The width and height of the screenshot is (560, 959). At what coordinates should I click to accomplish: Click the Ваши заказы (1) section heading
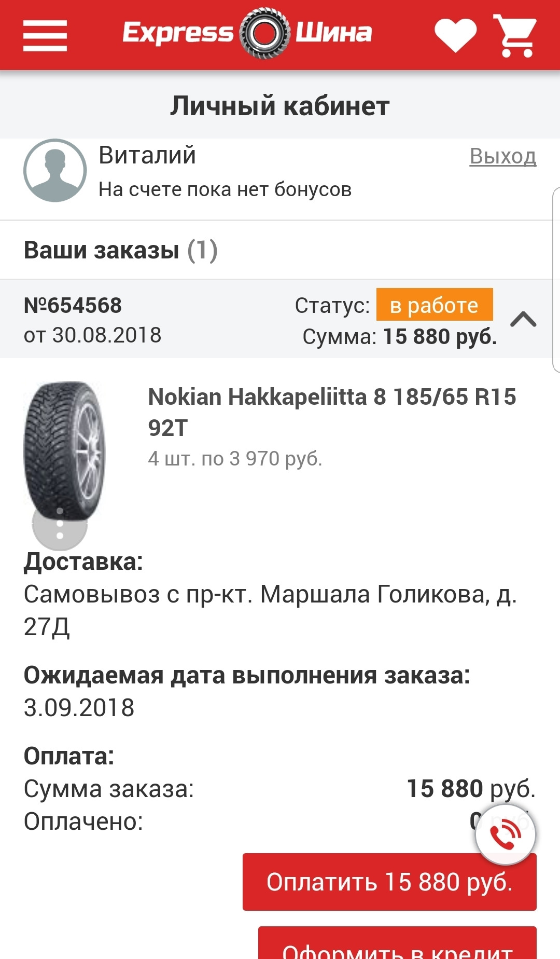click(120, 250)
